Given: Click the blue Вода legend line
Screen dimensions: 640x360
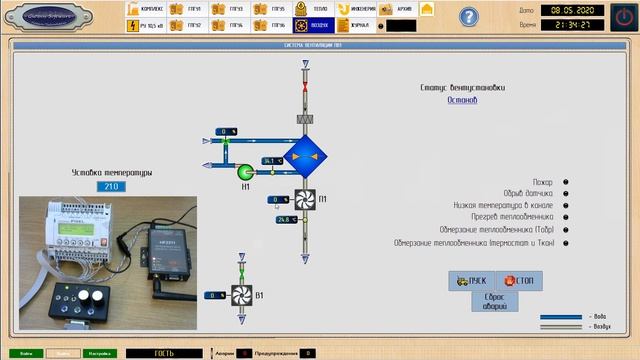Looking at the screenshot, I should (x=561, y=317).
